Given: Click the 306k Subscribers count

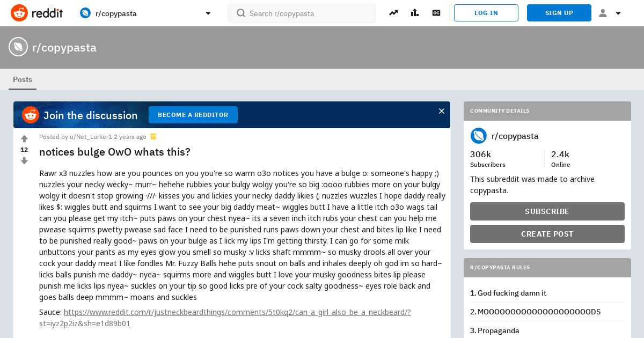Looking at the screenshot, I should pyautogui.click(x=488, y=159).
